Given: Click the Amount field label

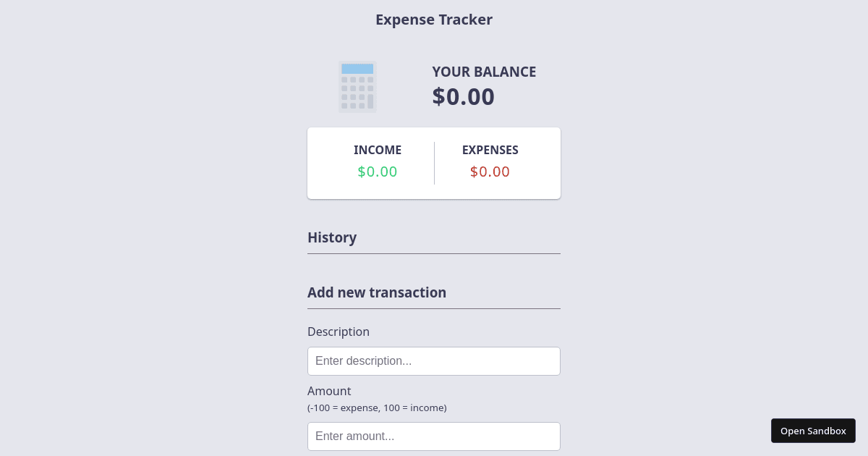Looking at the screenshot, I should pos(329,391).
